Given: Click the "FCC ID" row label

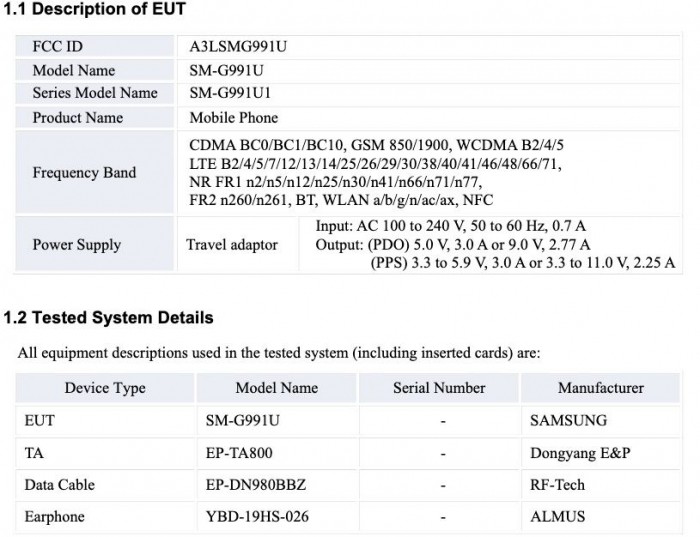Looking at the screenshot, I should [x=59, y=47].
